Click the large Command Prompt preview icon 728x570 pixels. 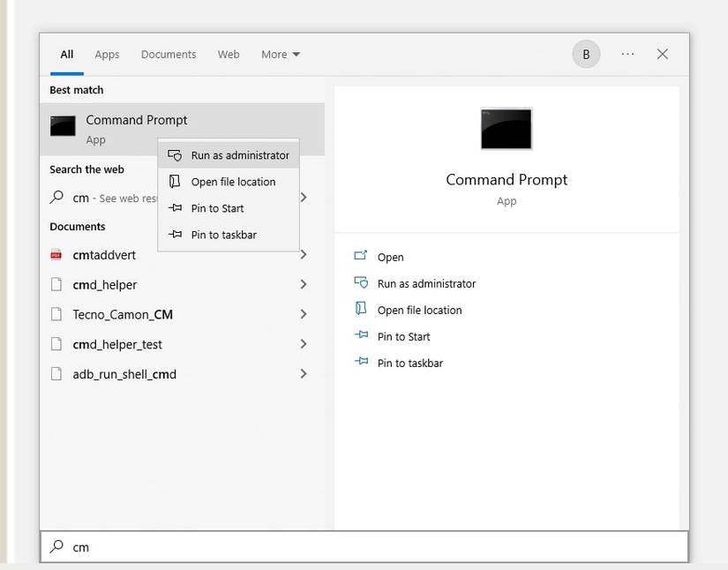(507, 129)
